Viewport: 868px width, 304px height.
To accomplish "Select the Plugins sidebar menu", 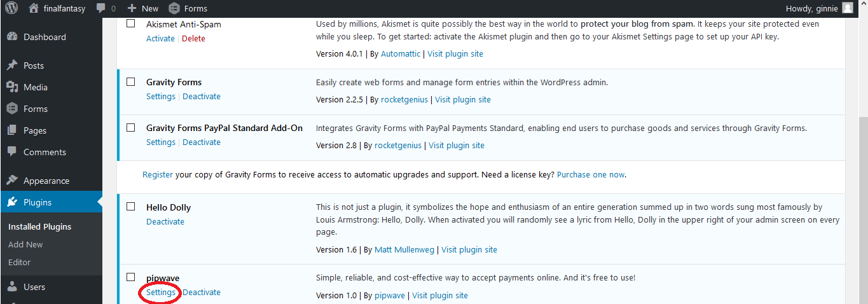I will (51, 202).
